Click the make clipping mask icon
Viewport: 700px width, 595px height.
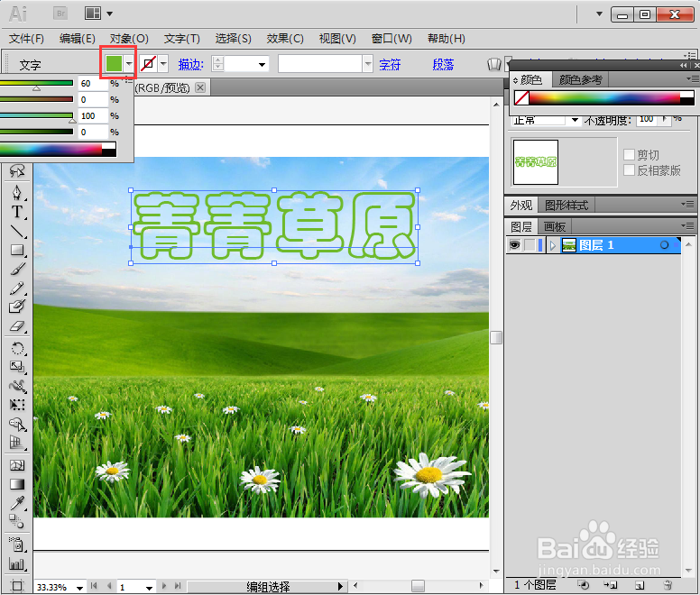[583, 585]
